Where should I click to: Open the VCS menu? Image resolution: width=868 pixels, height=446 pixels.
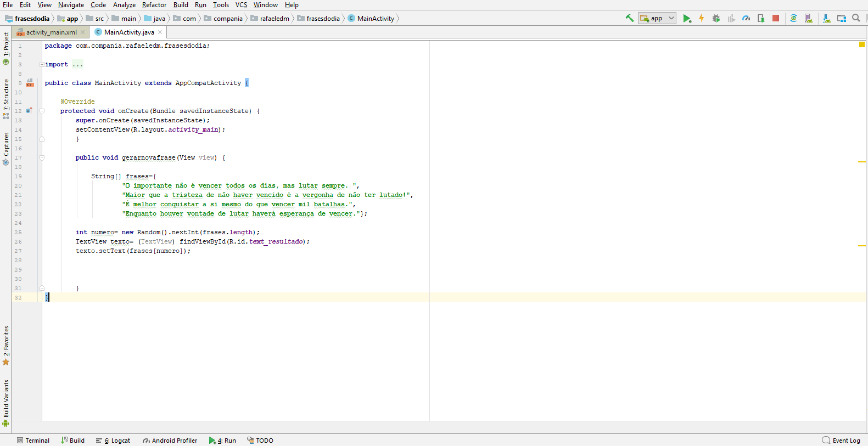(241, 5)
